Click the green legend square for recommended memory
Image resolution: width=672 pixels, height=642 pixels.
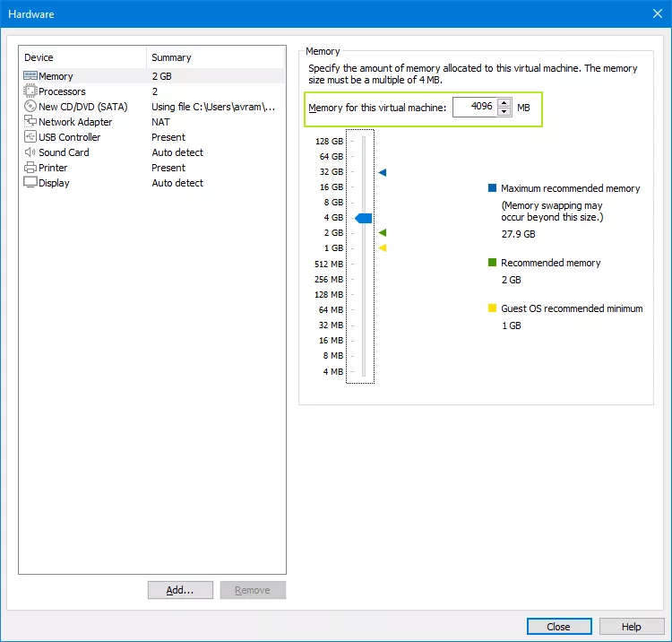[x=492, y=262]
